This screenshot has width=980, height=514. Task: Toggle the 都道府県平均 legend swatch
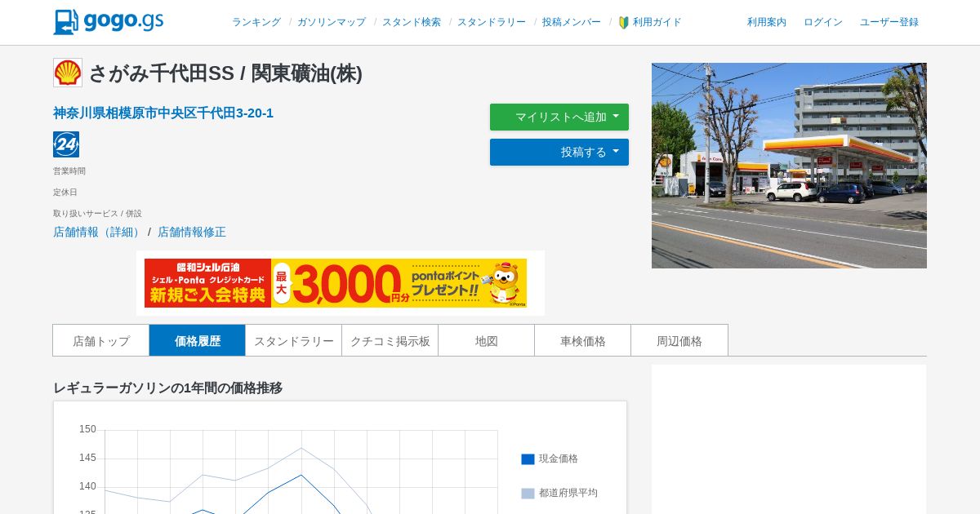528,494
